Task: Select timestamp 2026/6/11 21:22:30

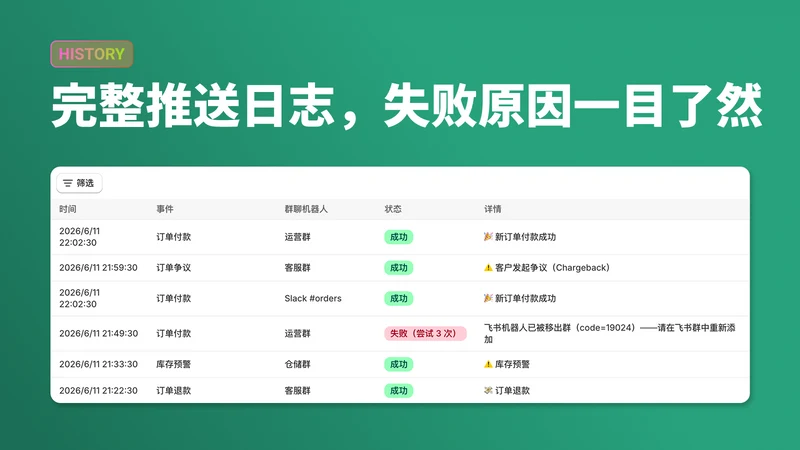Action: coord(98,390)
